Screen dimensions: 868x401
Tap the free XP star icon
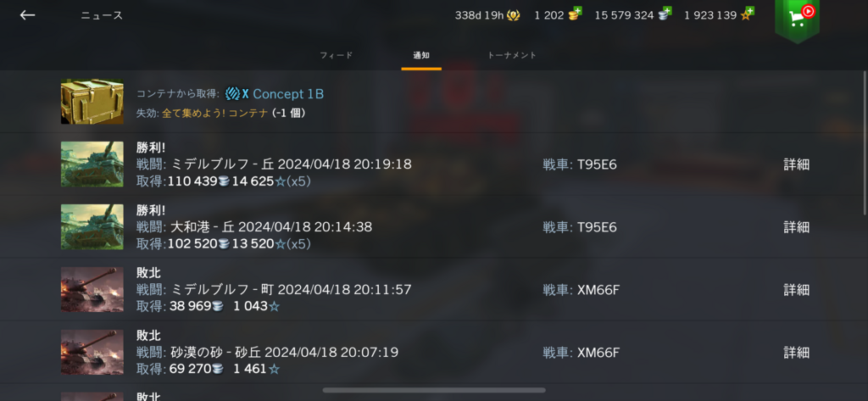pos(748,14)
